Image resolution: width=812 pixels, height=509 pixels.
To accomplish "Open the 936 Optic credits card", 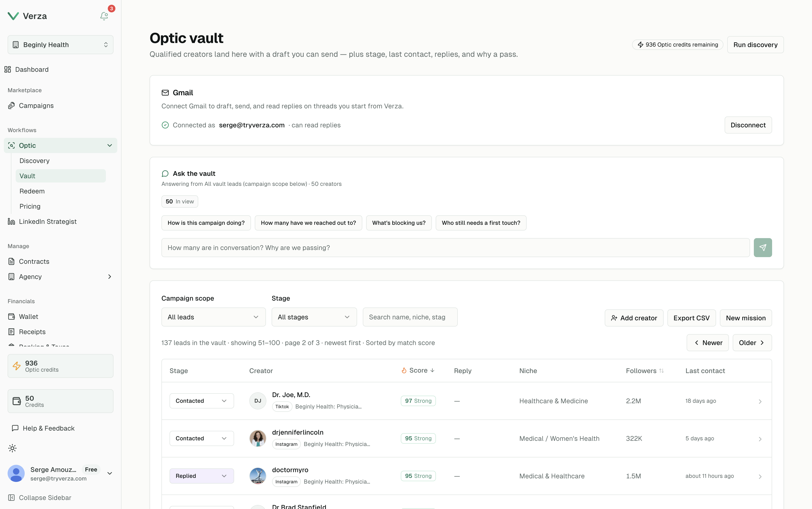I will (x=61, y=366).
